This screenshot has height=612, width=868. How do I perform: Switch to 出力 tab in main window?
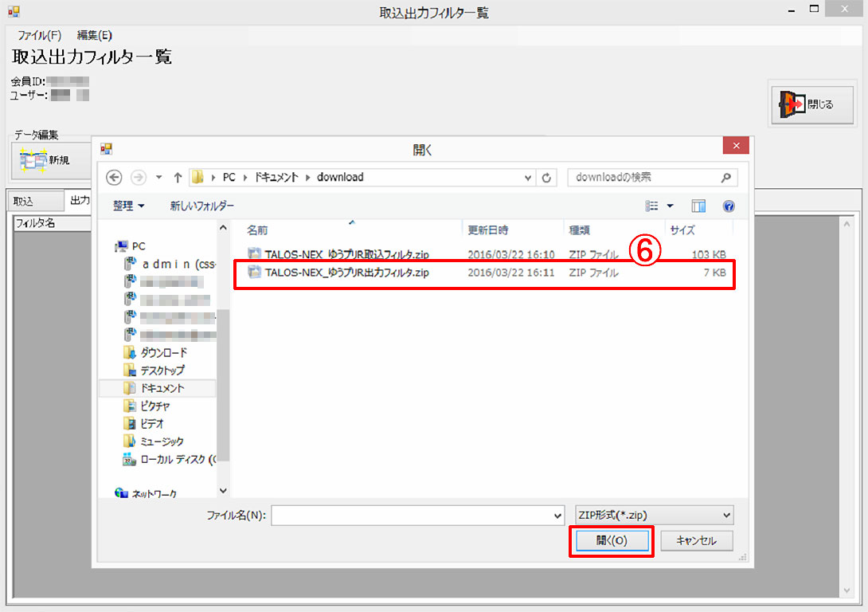79,200
